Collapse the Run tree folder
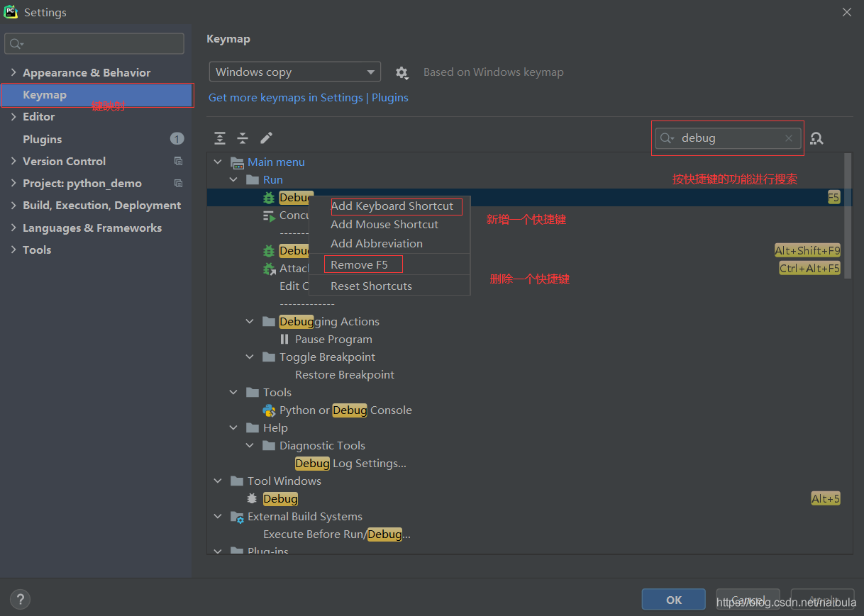This screenshot has height=616, width=864. (233, 180)
